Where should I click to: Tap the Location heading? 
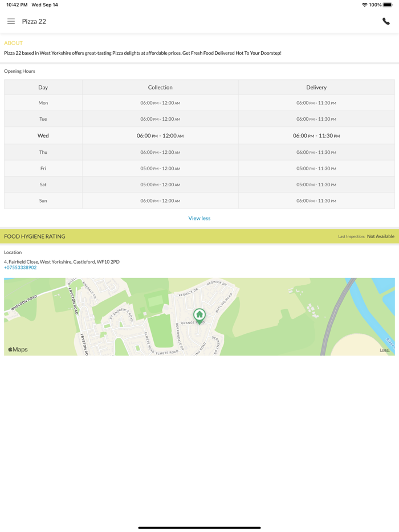[13, 252]
